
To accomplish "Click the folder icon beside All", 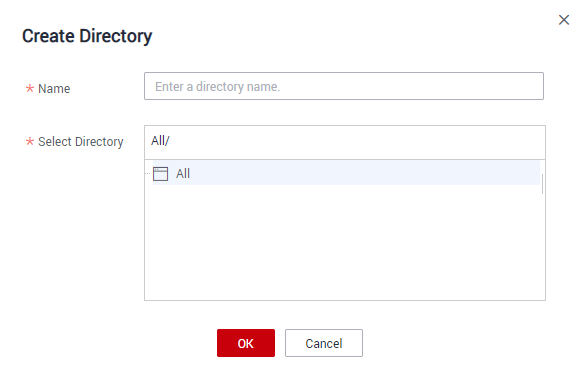I will (160, 174).
